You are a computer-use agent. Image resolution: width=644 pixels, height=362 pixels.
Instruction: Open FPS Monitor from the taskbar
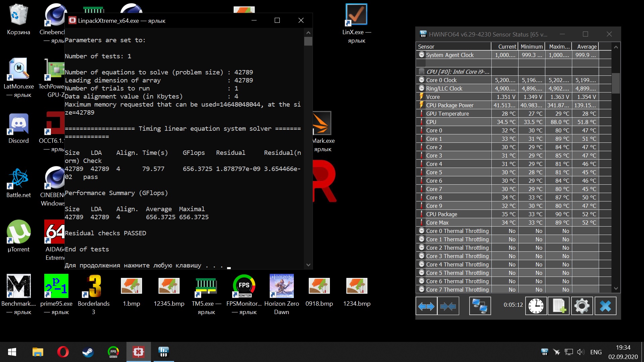tap(113, 352)
